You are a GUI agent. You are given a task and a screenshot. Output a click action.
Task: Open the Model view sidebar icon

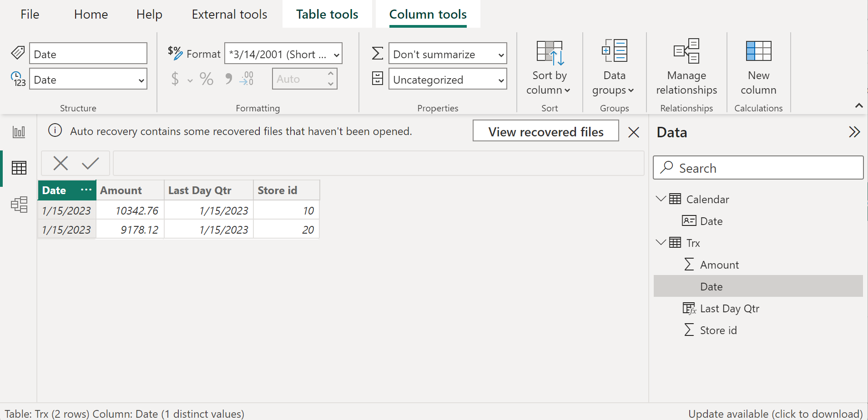pyautogui.click(x=19, y=205)
